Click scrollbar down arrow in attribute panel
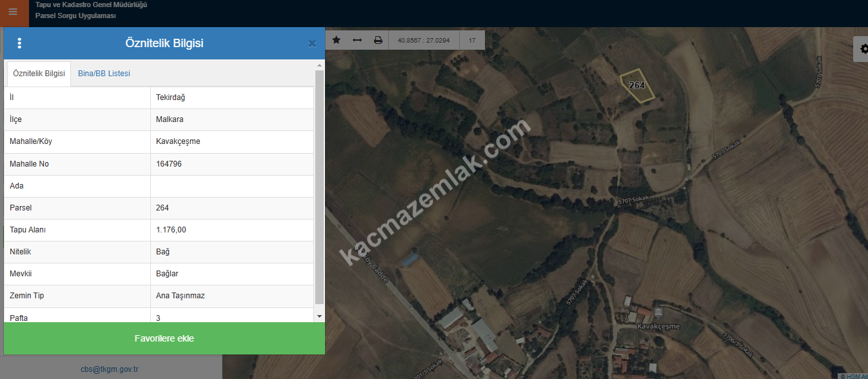 (319, 316)
